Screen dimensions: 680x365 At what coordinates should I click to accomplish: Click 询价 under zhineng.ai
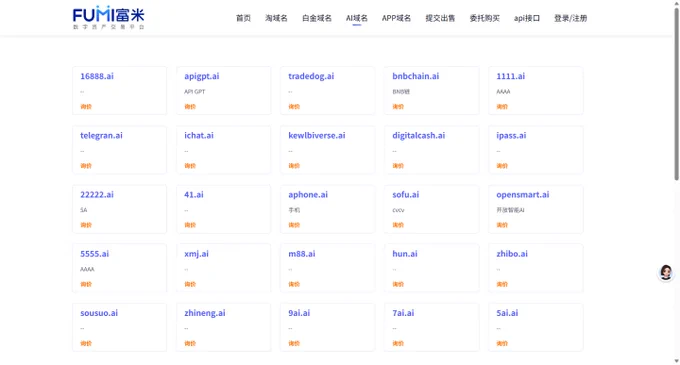coord(190,344)
